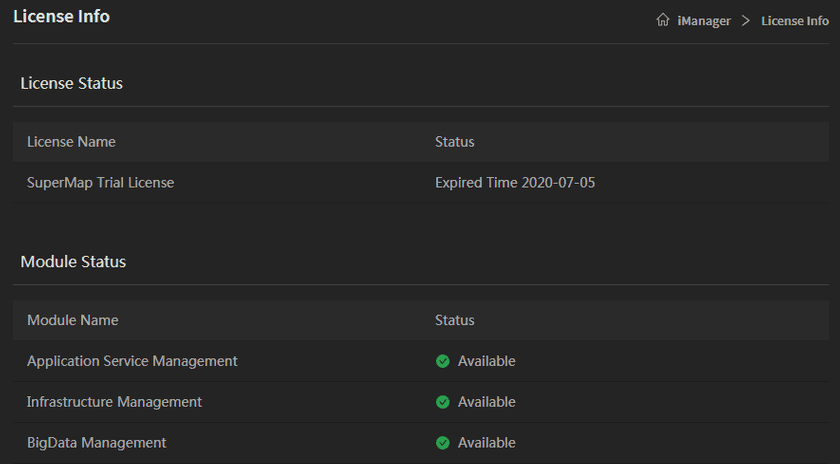Select the Application Service Management module name
The image size is (840, 464).
[x=132, y=361]
